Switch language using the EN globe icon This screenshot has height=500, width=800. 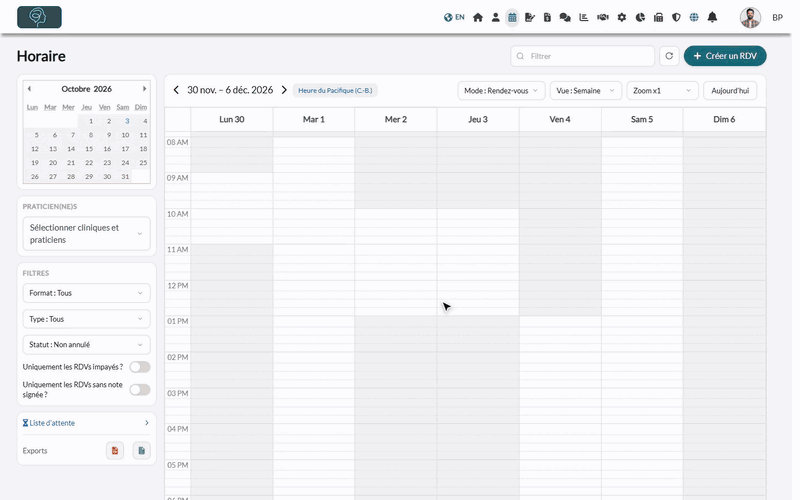pyautogui.click(x=454, y=17)
